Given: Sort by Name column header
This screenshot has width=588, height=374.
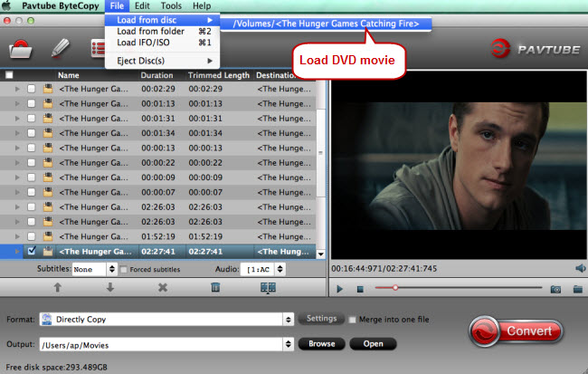Looking at the screenshot, I should [x=69, y=75].
